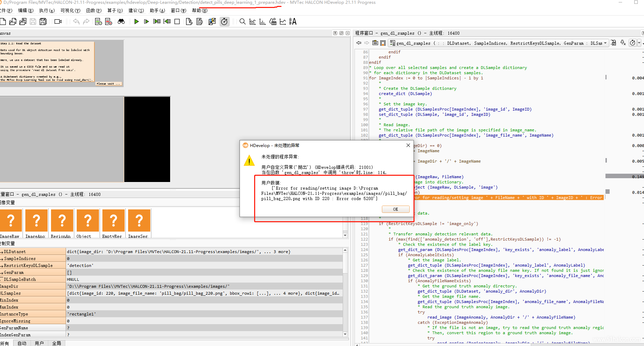Open the 算子 menu

click(115, 10)
